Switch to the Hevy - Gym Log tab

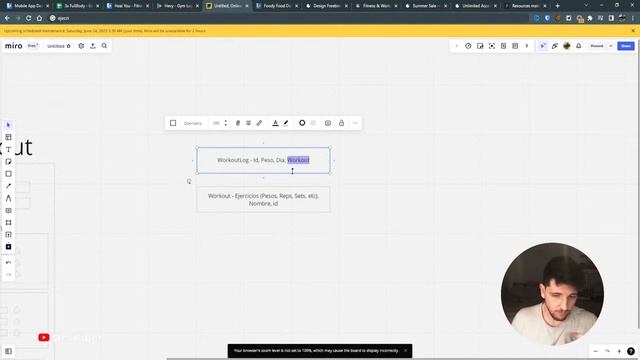(x=177, y=6)
